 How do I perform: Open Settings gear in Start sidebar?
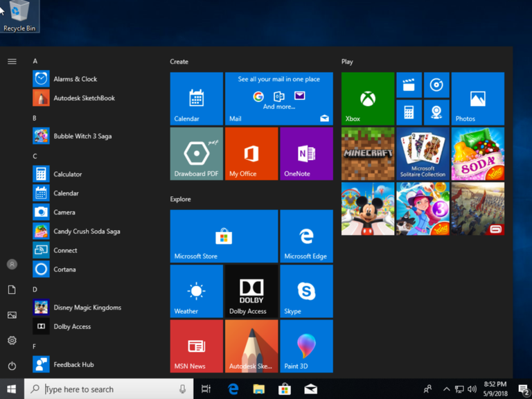12,340
